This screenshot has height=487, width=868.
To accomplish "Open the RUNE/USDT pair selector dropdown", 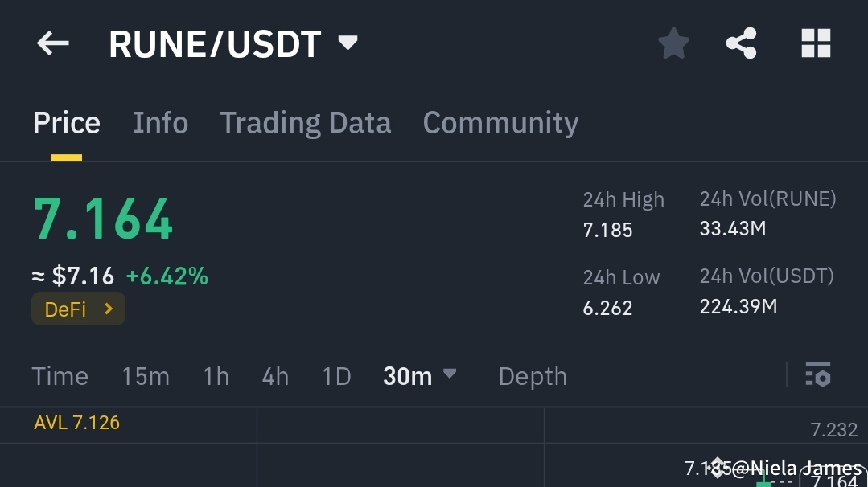I will coord(346,43).
